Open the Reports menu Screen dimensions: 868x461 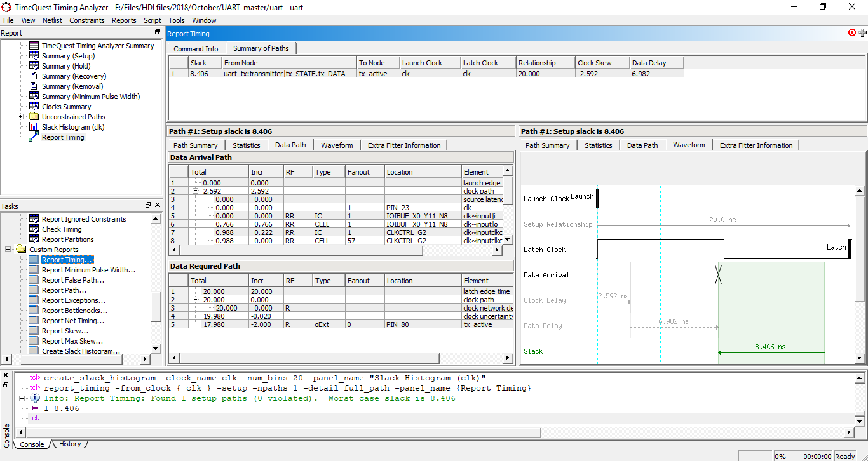[x=124, y=20]
